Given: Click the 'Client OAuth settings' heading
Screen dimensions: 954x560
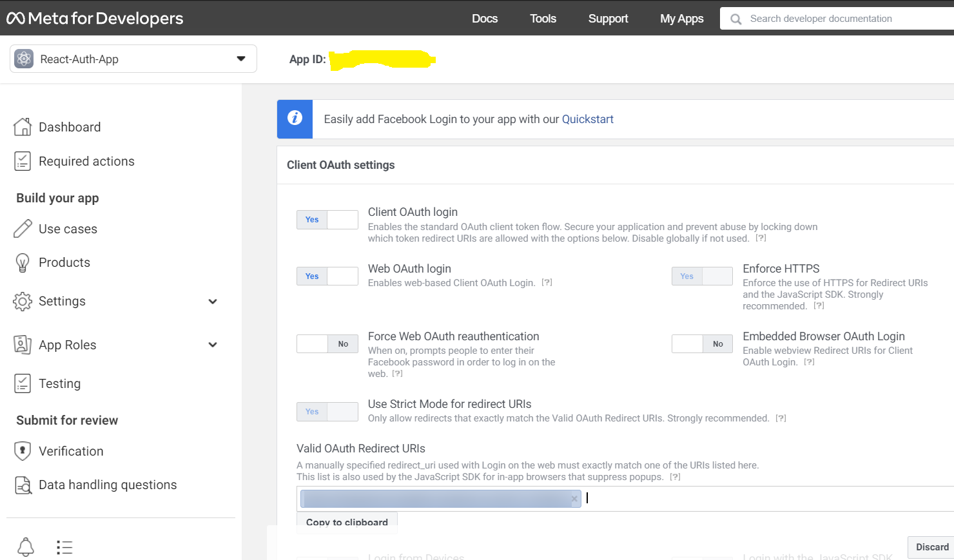Looking at the screenshot, I should tap(340, 165).
